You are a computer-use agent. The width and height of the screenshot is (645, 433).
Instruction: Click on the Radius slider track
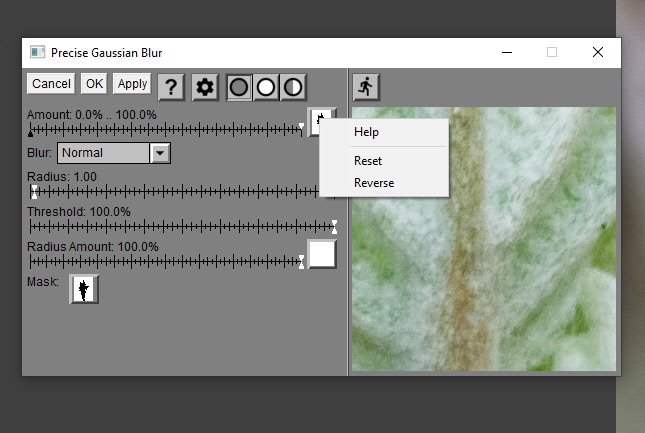[180, 192]
